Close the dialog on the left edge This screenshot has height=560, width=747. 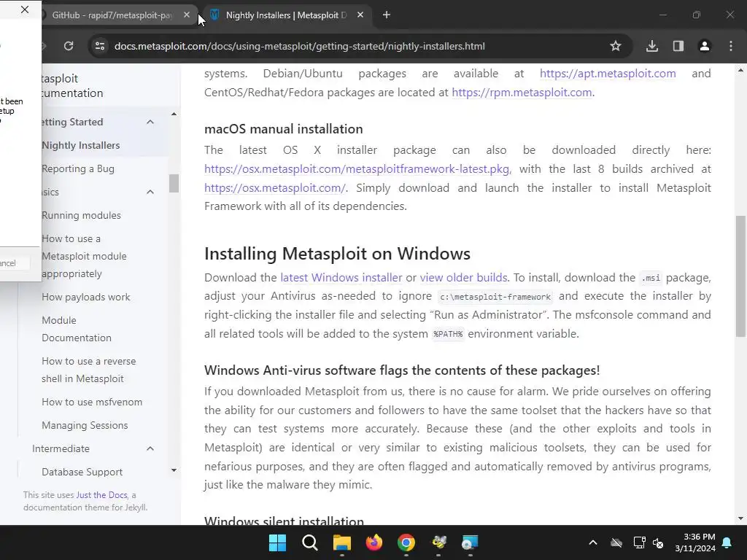25,9
